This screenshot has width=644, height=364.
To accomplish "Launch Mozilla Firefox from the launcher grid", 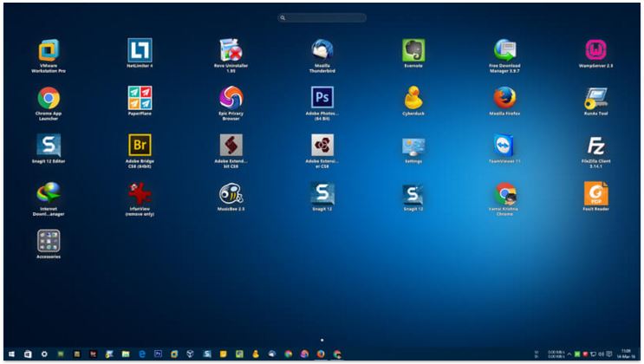I will [504, 98].
